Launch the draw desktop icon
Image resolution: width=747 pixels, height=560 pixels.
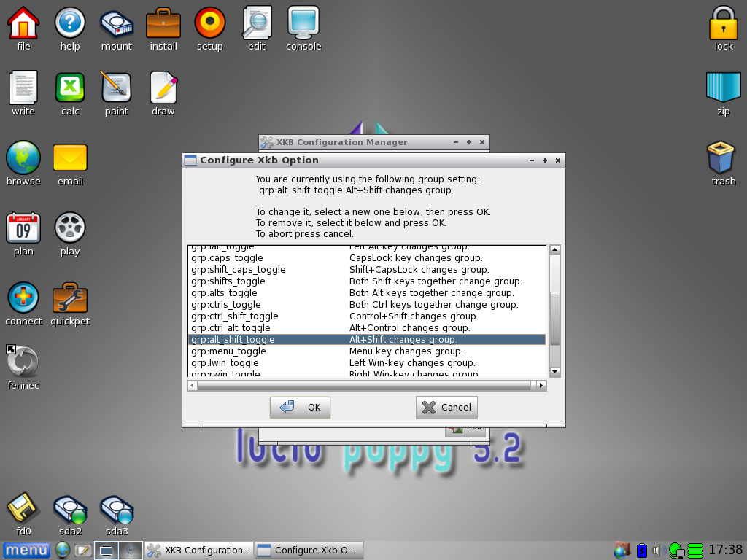[x=163, y=87]
